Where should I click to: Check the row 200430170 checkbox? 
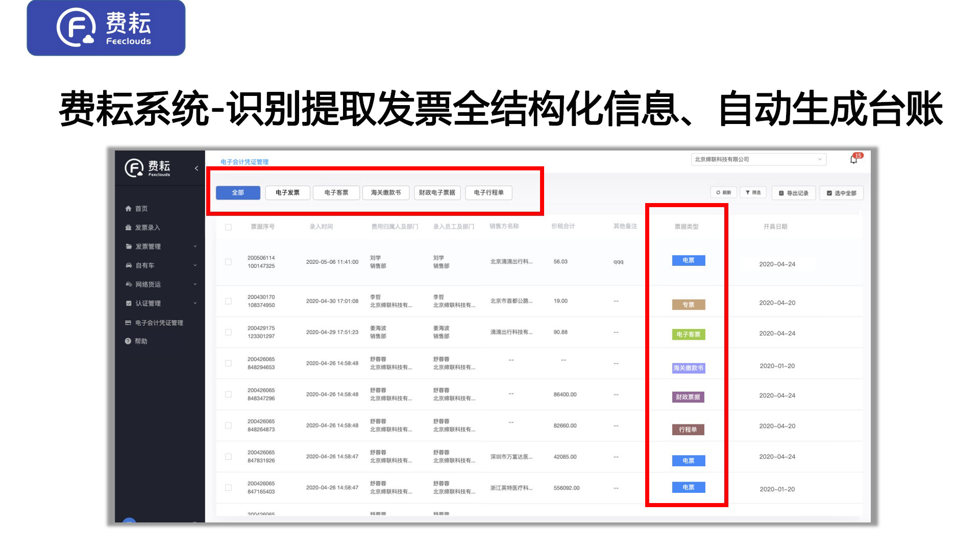pos(228,301)
